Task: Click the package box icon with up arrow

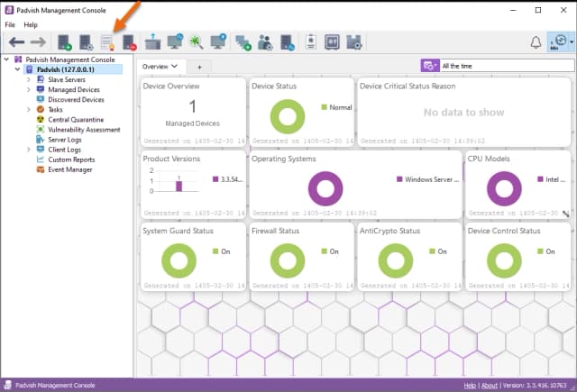Action: click(152, 41)
